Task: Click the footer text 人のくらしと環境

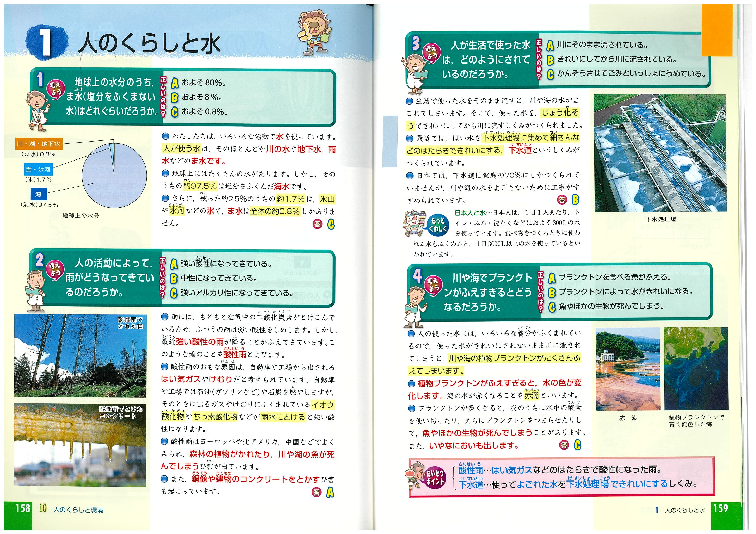Action: (78, 510)
